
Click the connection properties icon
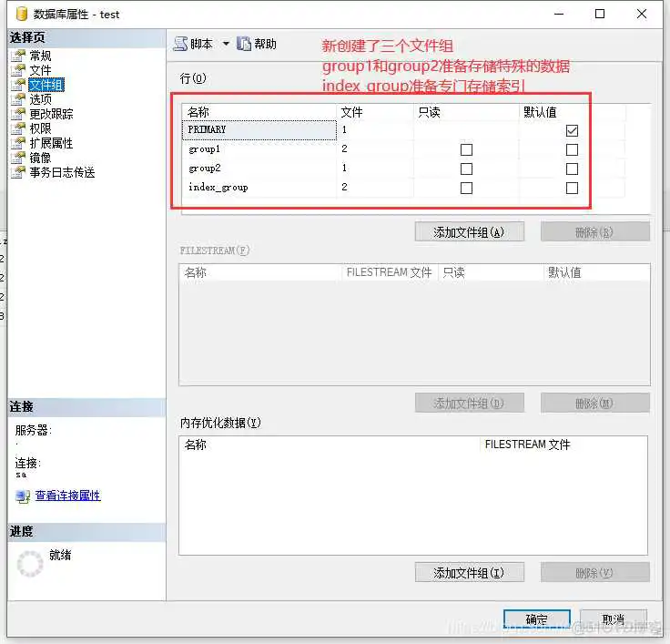(x=22, y=496)
